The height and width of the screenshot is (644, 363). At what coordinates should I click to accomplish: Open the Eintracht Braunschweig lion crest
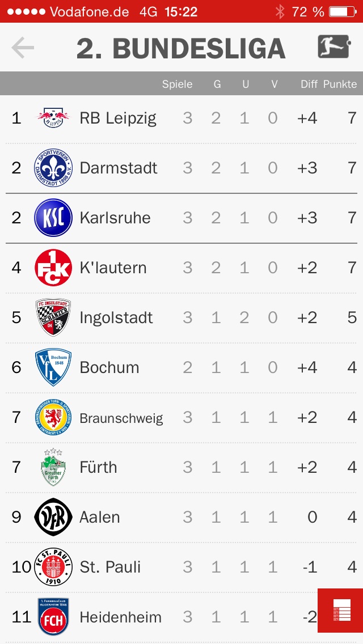coord(53,417)
